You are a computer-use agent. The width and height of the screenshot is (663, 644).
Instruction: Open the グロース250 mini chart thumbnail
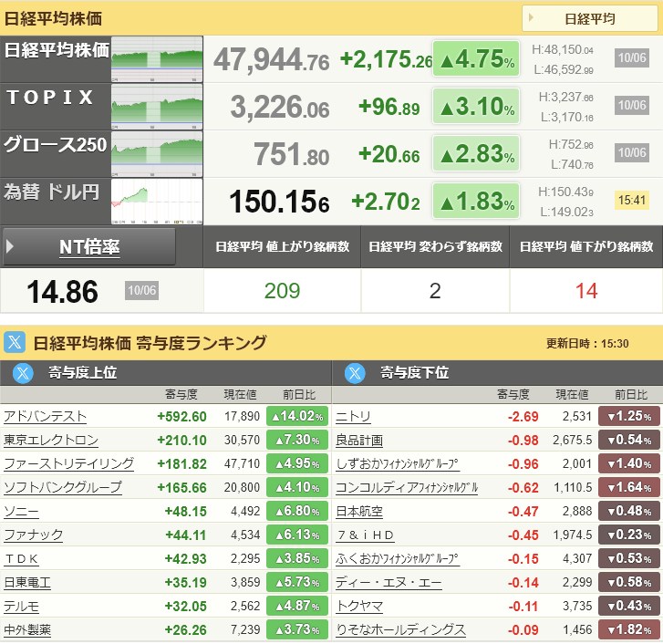[x=157, y=153]
